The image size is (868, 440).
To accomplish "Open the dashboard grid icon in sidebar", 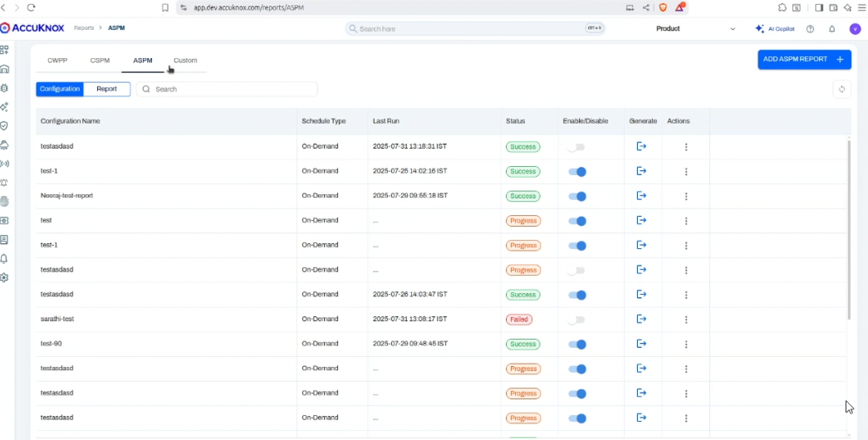I will click(x=4, y=51).
